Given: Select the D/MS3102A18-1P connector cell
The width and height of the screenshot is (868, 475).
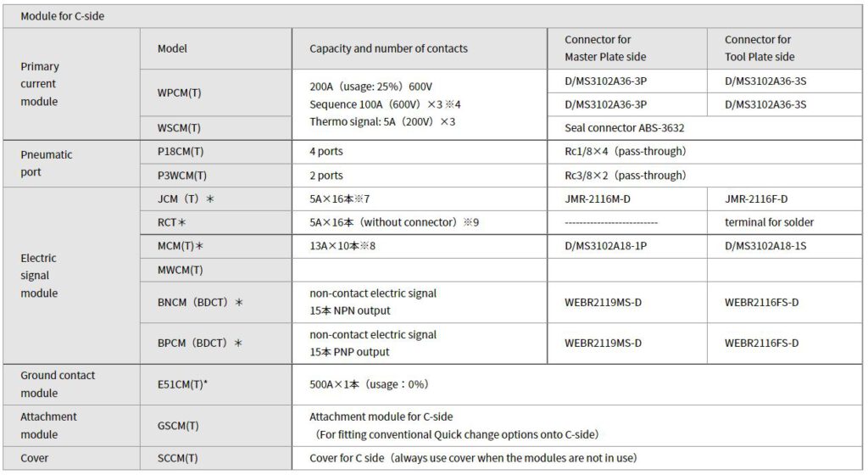Looking at the screenshot, I should tap(627, 246).
